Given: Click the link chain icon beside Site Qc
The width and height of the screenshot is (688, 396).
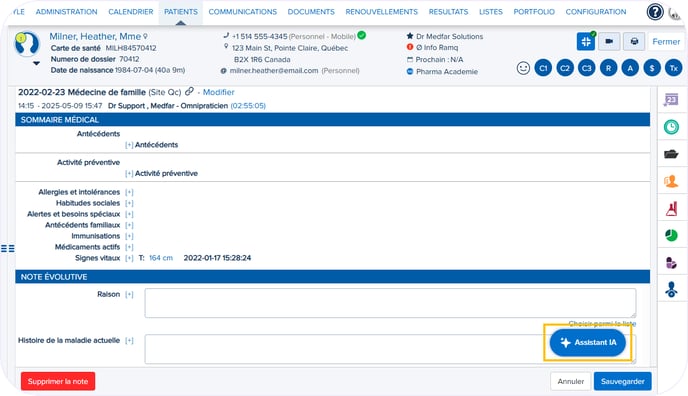Looking at the screenshot, I should [x=189, y=91].
